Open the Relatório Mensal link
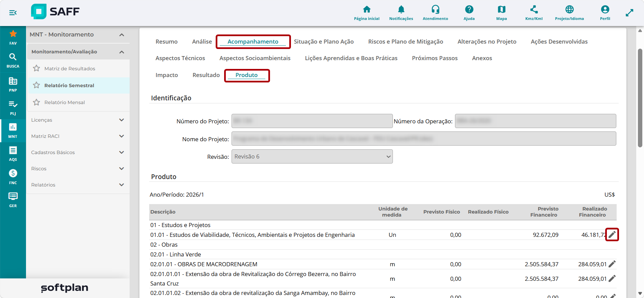The height and width of the screenshot is (298, 644). (64, 102)
